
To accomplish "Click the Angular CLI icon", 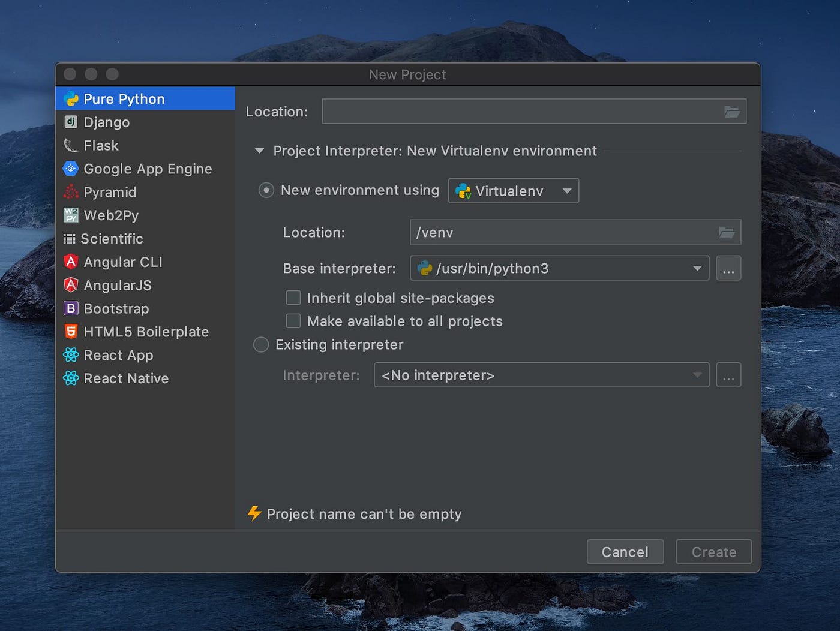I will pos(70,262).
